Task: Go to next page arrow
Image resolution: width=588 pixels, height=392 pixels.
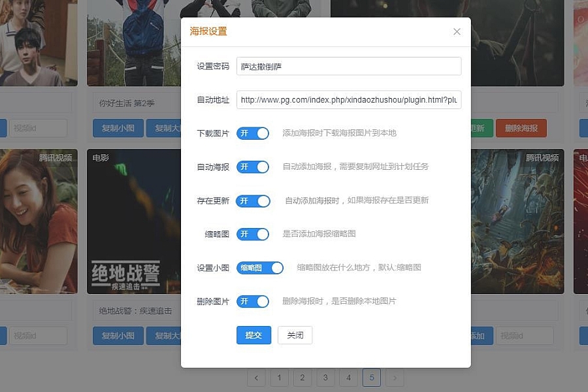Action: 395,378
